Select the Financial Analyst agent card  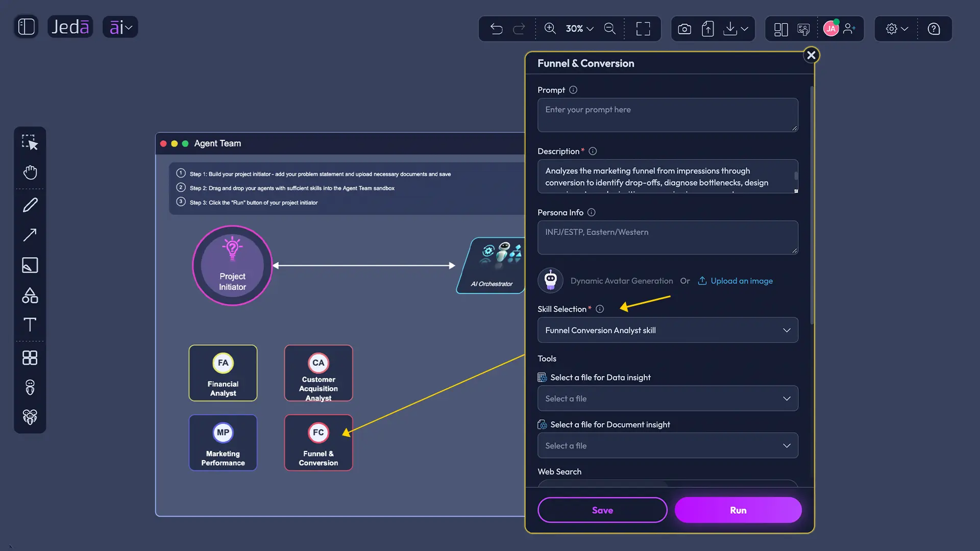(223, 373)
